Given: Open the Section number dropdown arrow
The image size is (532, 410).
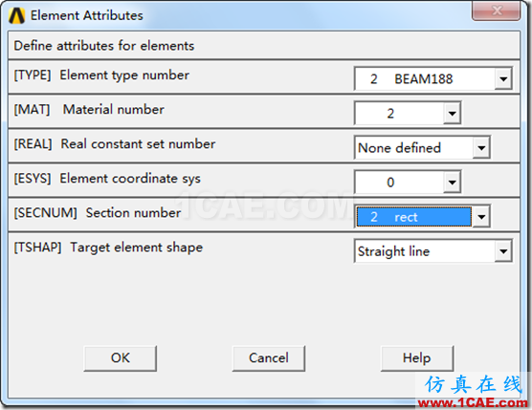Looking at the screenshot, I should point(481,217).
